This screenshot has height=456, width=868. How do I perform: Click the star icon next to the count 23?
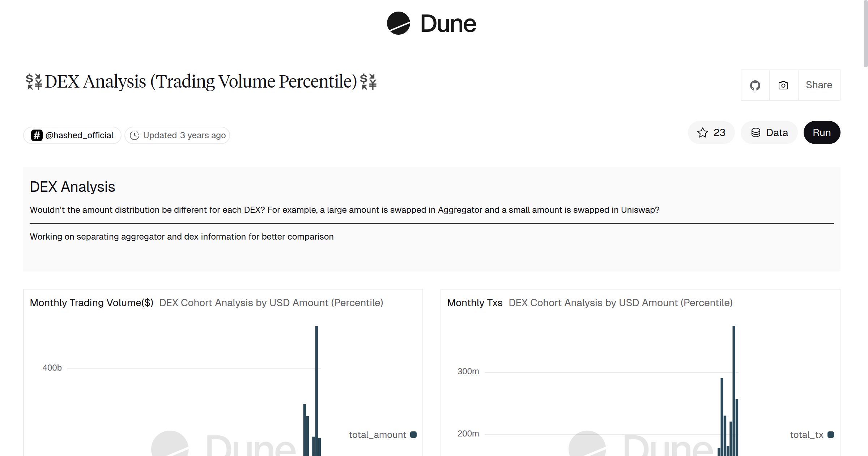click(x=703, y=132)
